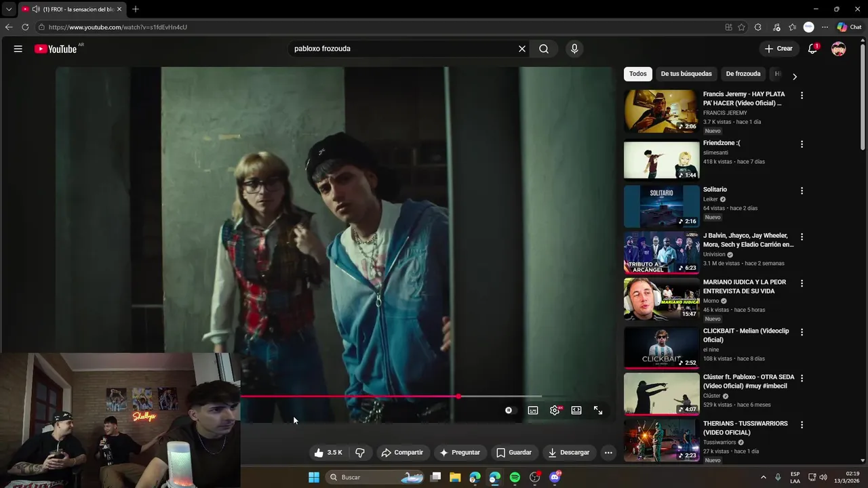
Task: Select the De tus búsquedas chip
Action: click(686, 74)
